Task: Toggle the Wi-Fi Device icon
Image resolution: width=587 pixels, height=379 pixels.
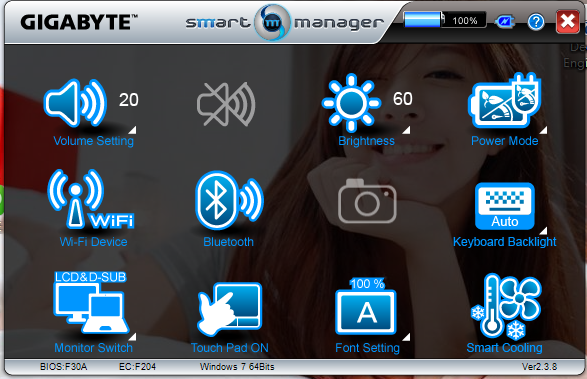Action: pyautogui.click(x=91, y=199)
